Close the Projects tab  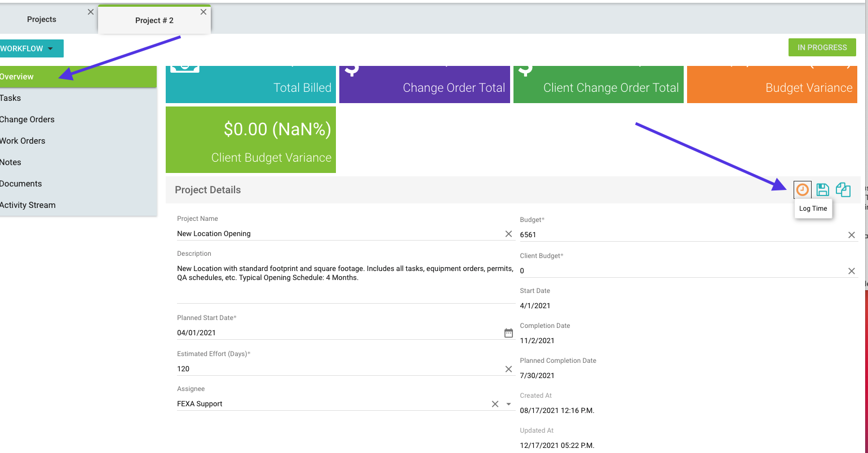coord(91,12)
